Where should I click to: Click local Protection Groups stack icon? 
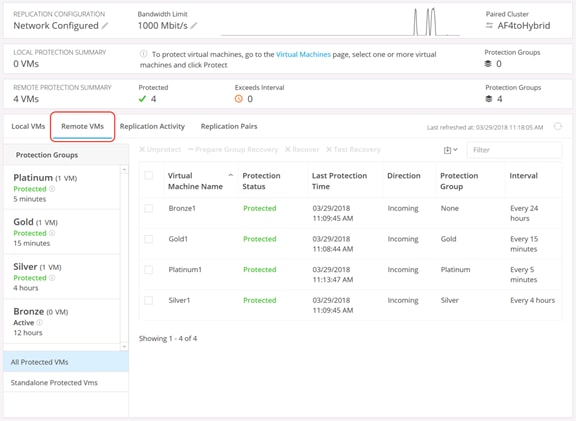[488, 64]
